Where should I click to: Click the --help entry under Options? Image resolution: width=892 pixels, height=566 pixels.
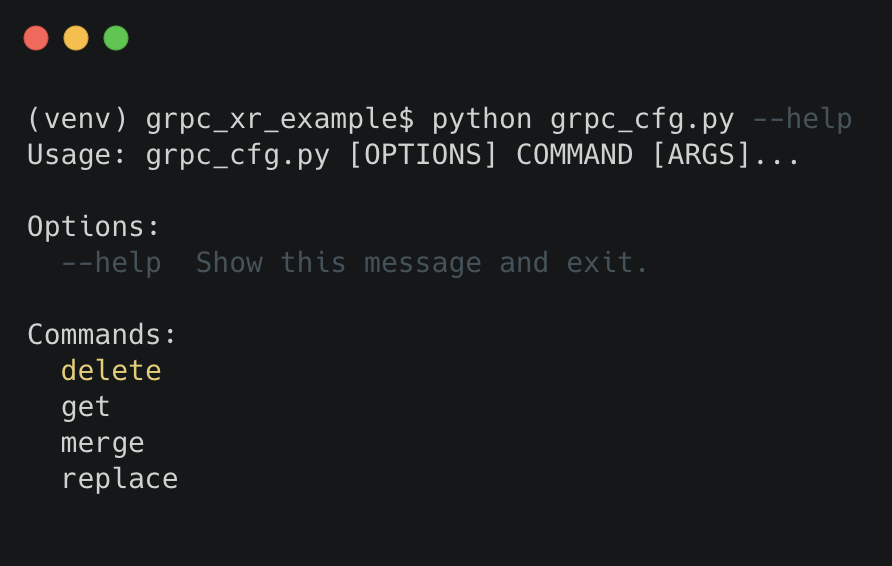pos(111,263)
